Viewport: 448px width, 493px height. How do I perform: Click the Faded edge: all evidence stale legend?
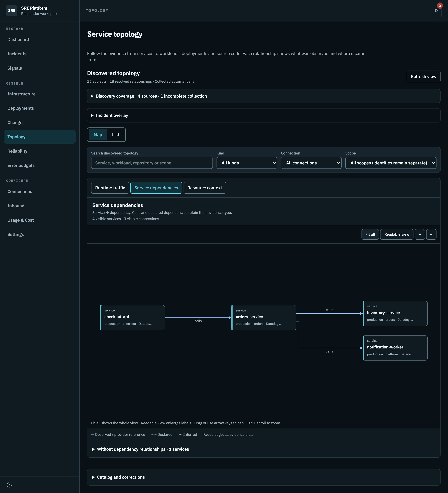tap(228, 435)
